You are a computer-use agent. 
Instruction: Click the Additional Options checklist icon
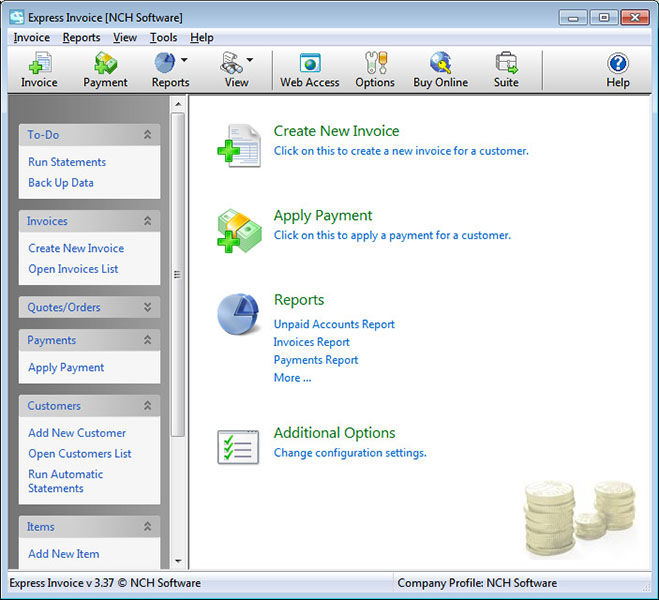[x=238, y=446]
